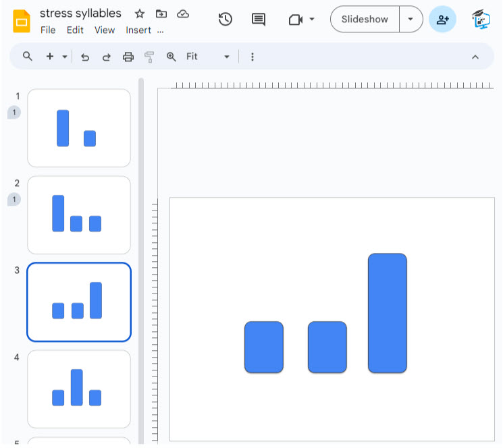Collapse the toolbar with the chevron
Screen dimensions: 503x448
click(x=475, y=57)
